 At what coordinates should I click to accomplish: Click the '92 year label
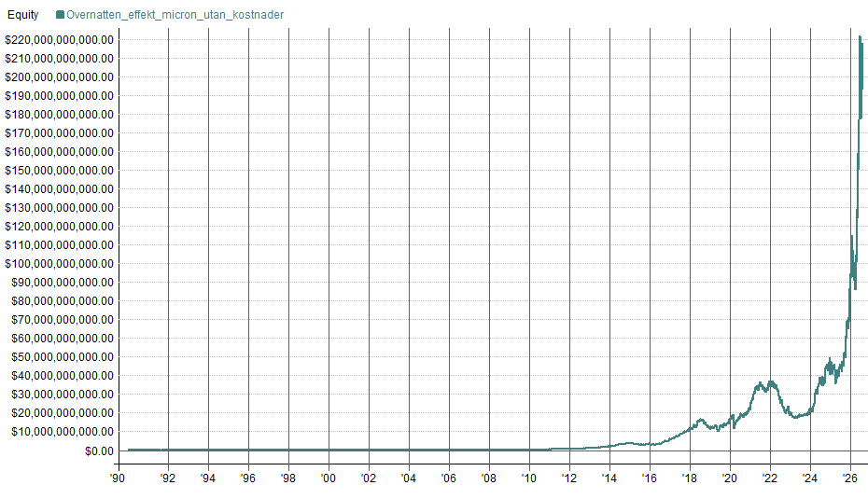pos(168,478)
